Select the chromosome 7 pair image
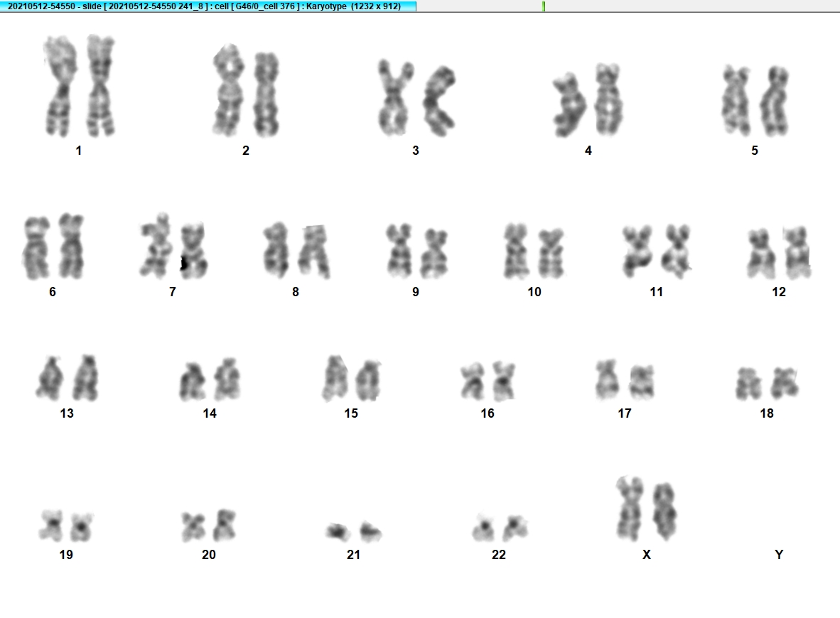The height and width of the screenshot is (618, 840). 173,246
